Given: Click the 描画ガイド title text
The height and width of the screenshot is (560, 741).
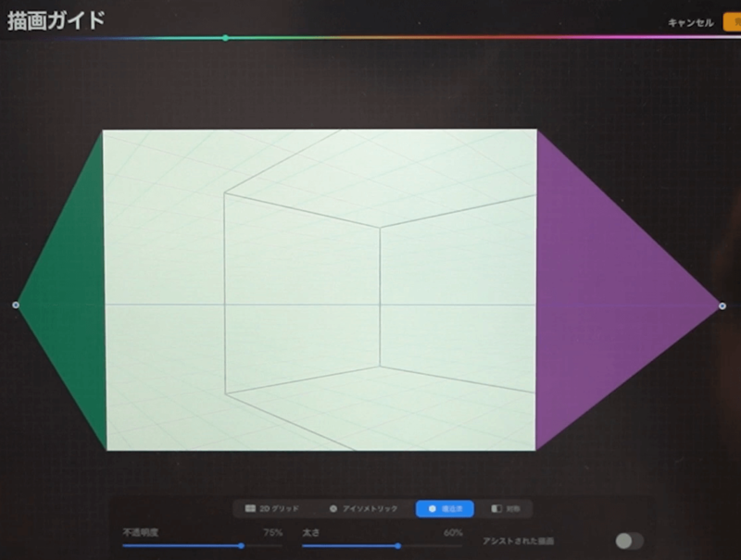Looking at the screenshot, I should [56, 20].
